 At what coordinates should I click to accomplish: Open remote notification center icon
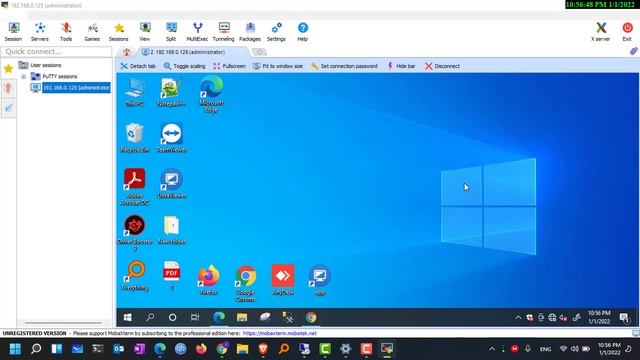click(x=624, y=318)
